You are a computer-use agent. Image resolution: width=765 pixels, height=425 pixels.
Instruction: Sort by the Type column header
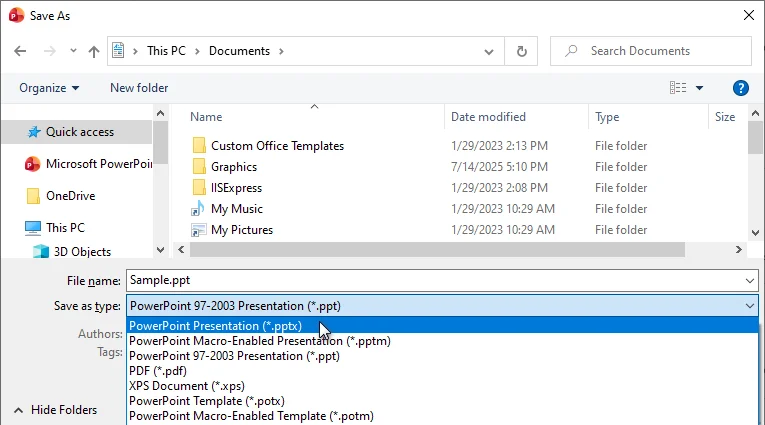tap(607, 117)
